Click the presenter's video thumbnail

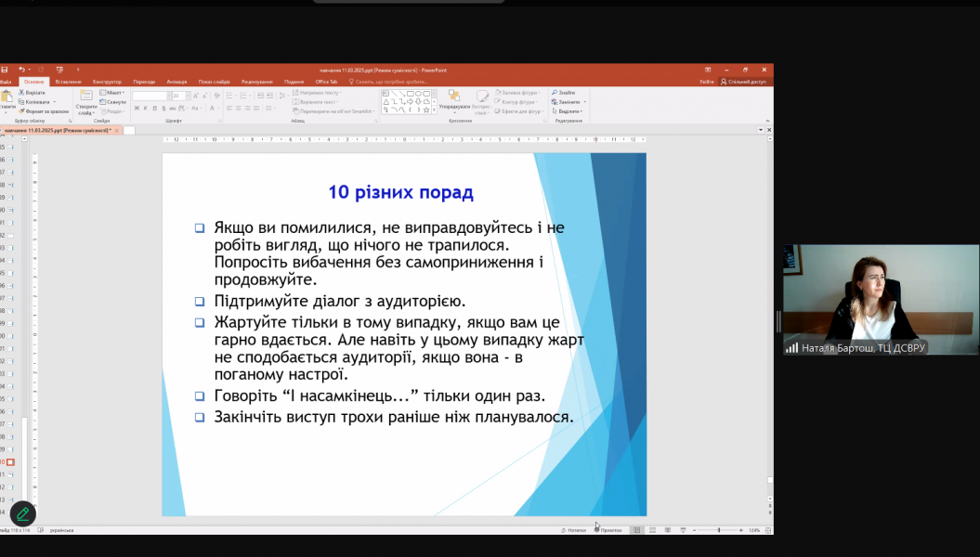pos(880,299)
